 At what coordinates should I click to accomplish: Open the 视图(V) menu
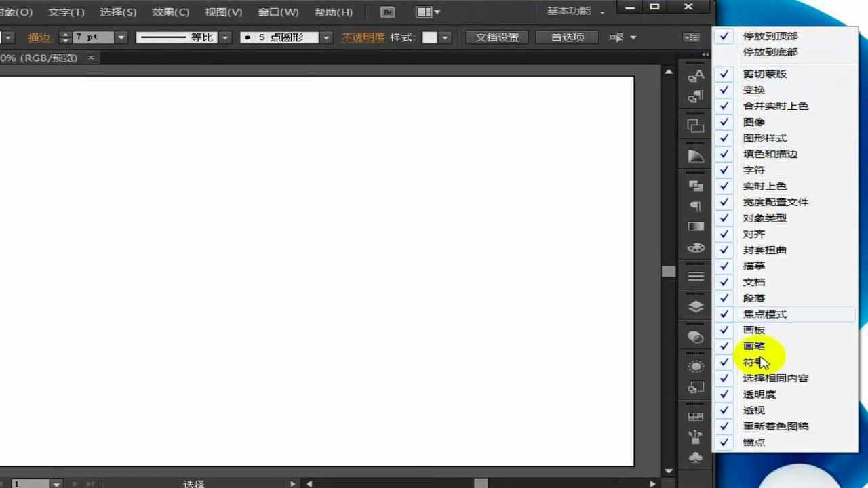coord(224,12)
